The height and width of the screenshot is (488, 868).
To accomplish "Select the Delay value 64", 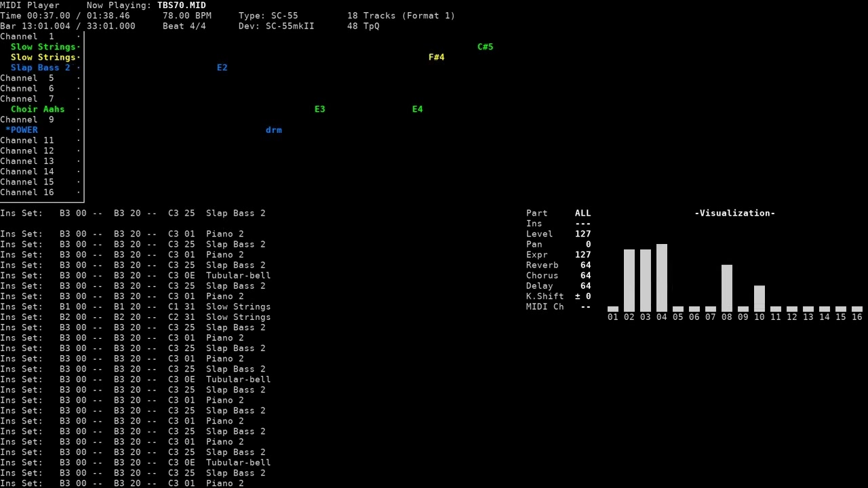I will (586, 286).
